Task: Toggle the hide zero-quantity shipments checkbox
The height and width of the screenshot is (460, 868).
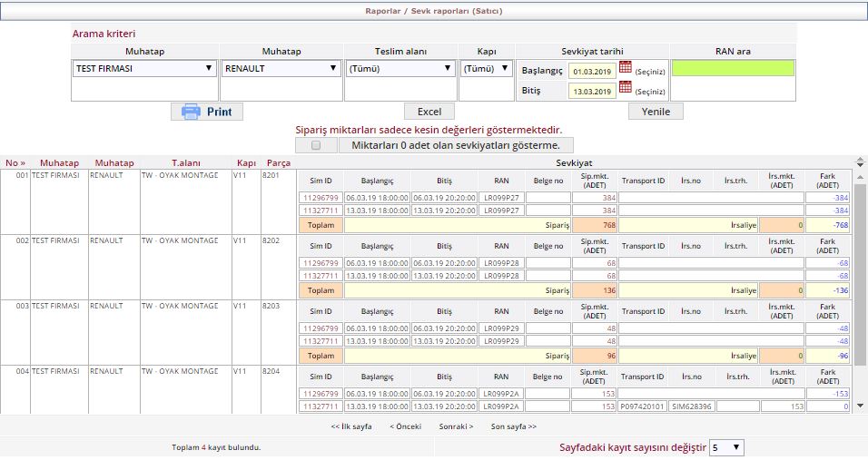Action: pyautogui.click(x=316, y=145)
